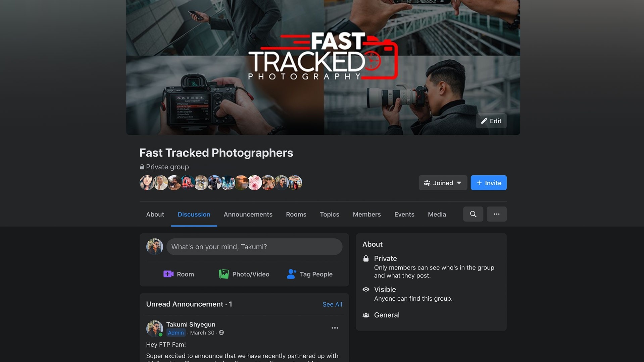Open the Joined dropdown menu
This screenshot has width=644, height=362.
coord(443,183)
